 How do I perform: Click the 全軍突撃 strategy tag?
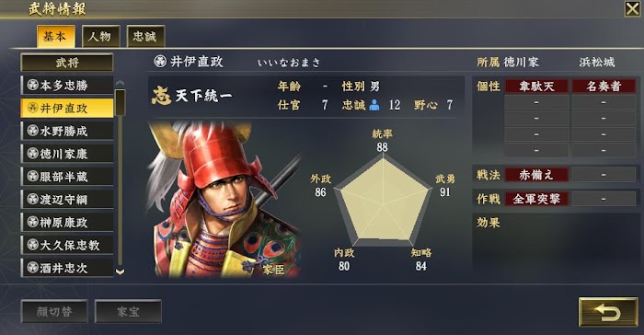click(536, 199)
